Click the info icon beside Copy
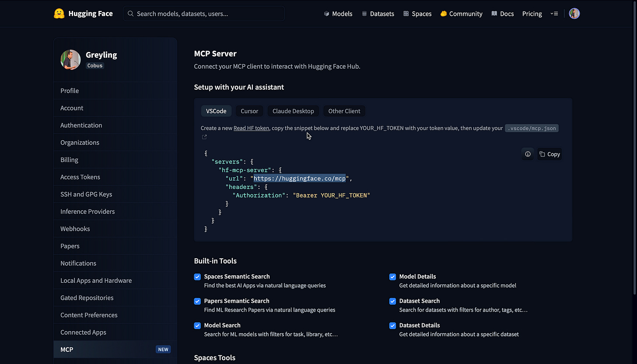Viewport: 637px width, 364px height. tap(528, 154)
